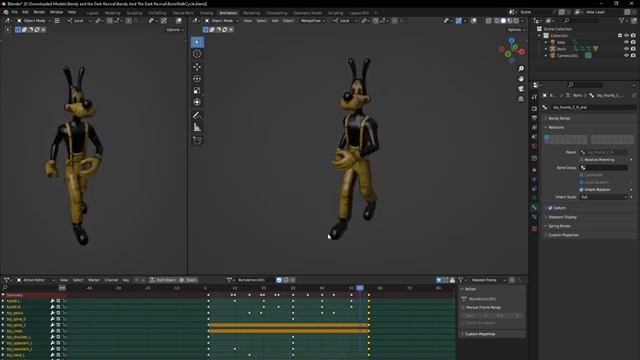Select the Move tool in viewport toolbar
Image resolution: width=640 pixels, height=360 pixels.
[197, 67]
